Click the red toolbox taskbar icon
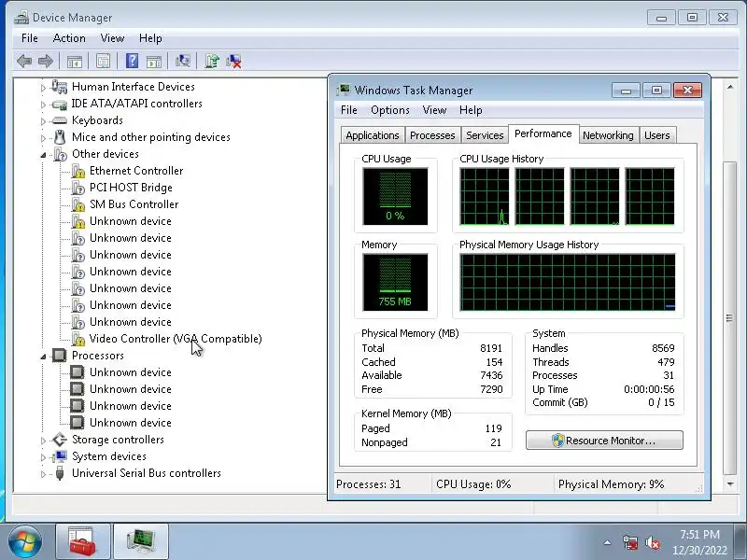747x560 pixels. coord(82,541)
